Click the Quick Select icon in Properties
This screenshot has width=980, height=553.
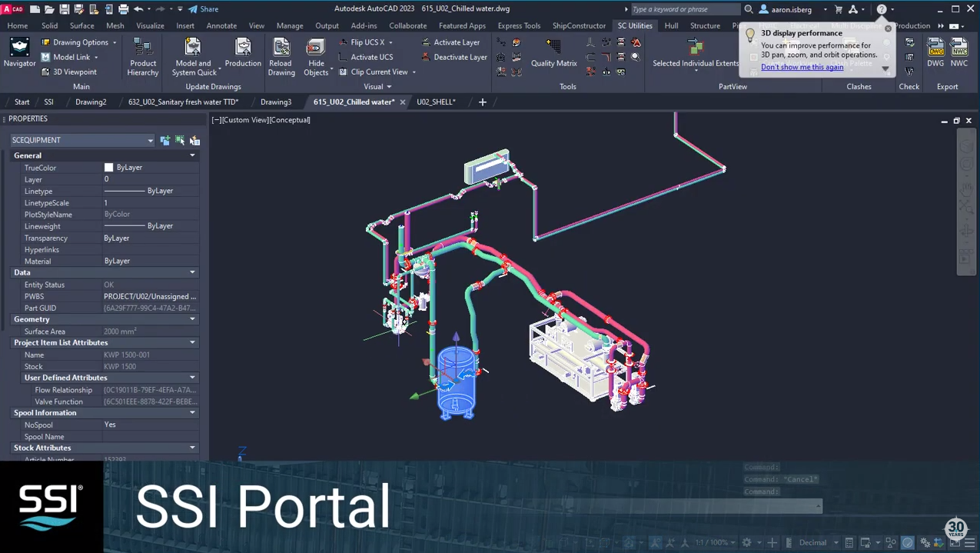[x=194, y=140]
